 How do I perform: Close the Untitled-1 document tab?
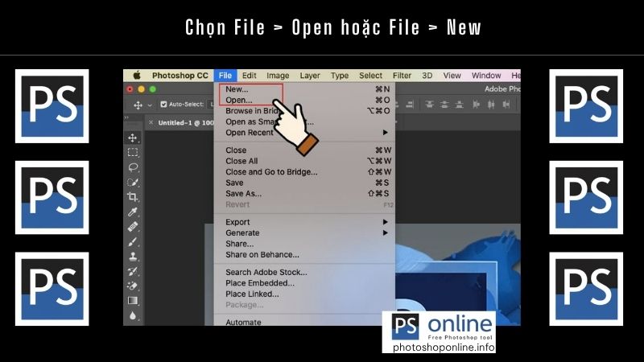pos(151,122)
